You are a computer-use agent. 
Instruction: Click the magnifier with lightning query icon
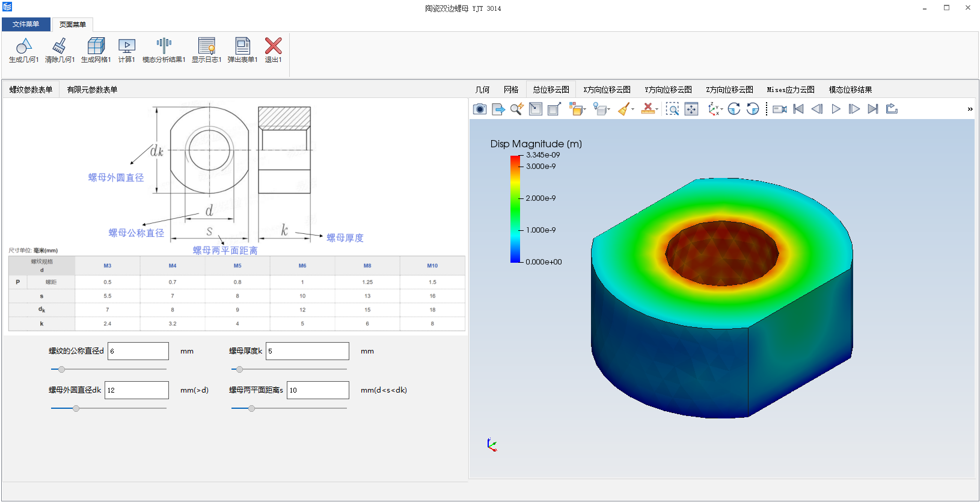tap(516, 109)
